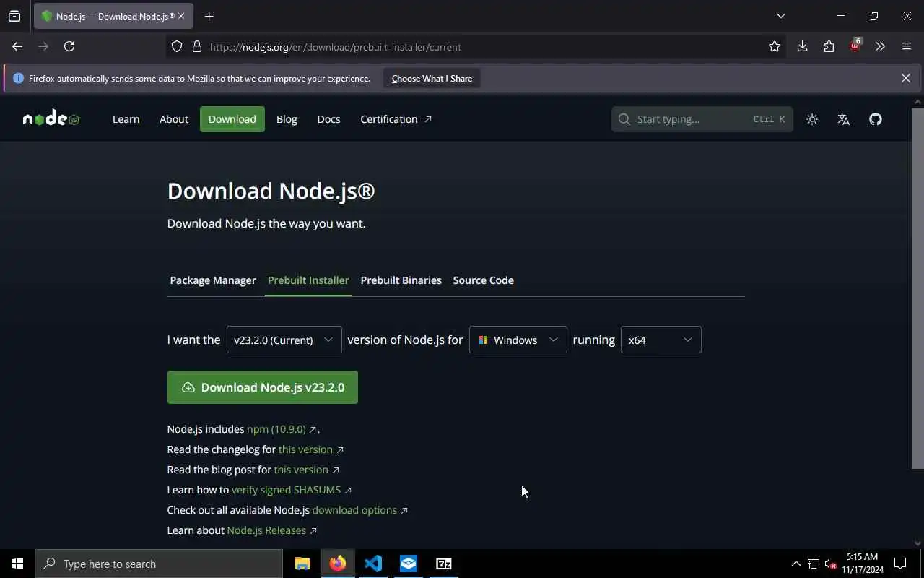Click the uBlock Origin extension icon
Screen dimensions: 924x578
pyautogui.click(x=855, y=46)
